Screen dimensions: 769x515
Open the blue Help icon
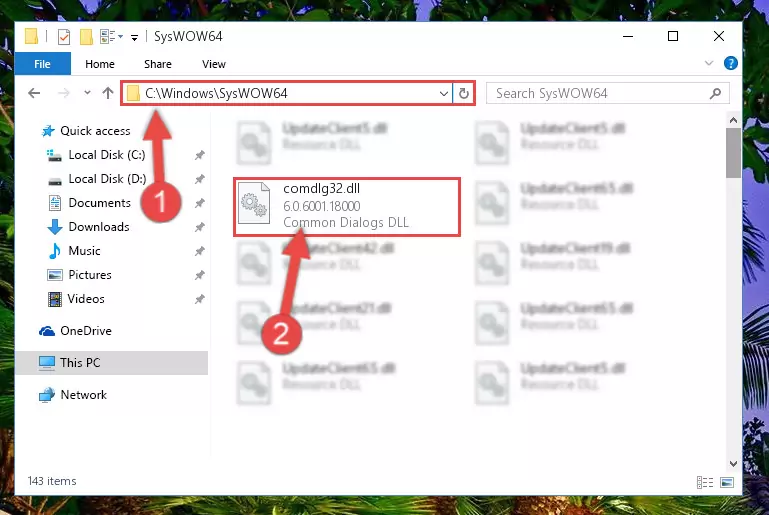[x=731, y=63]
